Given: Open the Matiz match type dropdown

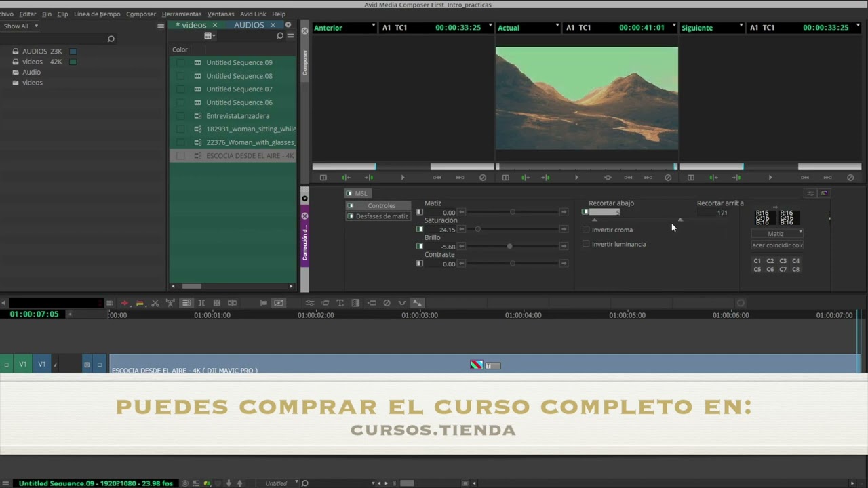Looking at the screenshot, I should point(777,233).
